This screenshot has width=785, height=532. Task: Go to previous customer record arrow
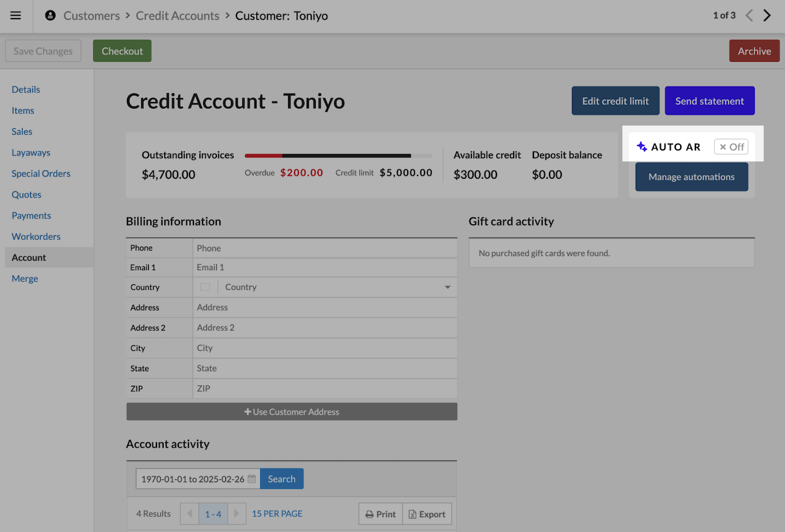coord(749,16)
